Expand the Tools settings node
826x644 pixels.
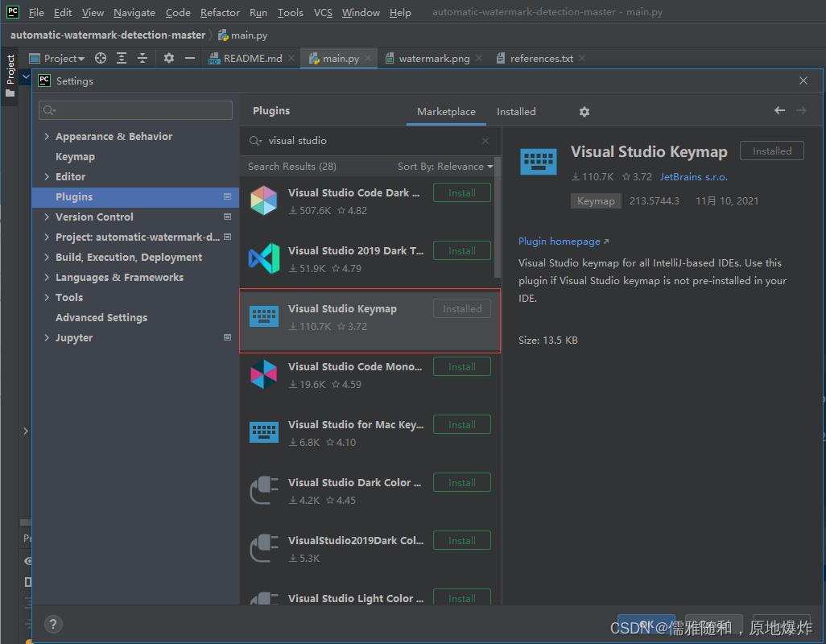click(x=47, y=298)
